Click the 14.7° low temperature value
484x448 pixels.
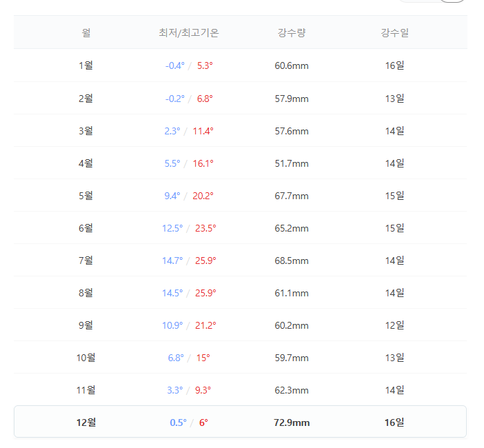pos(172,261)
